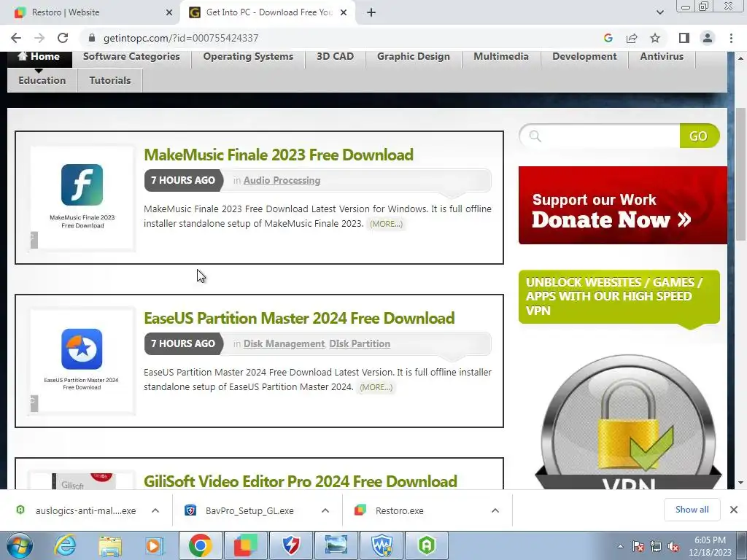Click the MakeMusic Finale thumbnail image
Screen dimensions: 747x560
click(82, 198)
